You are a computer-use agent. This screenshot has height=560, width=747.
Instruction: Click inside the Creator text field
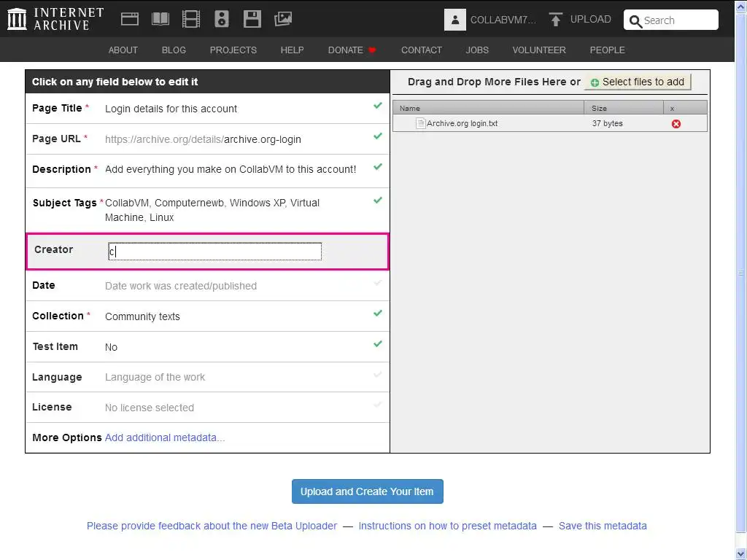pos(215,252)
